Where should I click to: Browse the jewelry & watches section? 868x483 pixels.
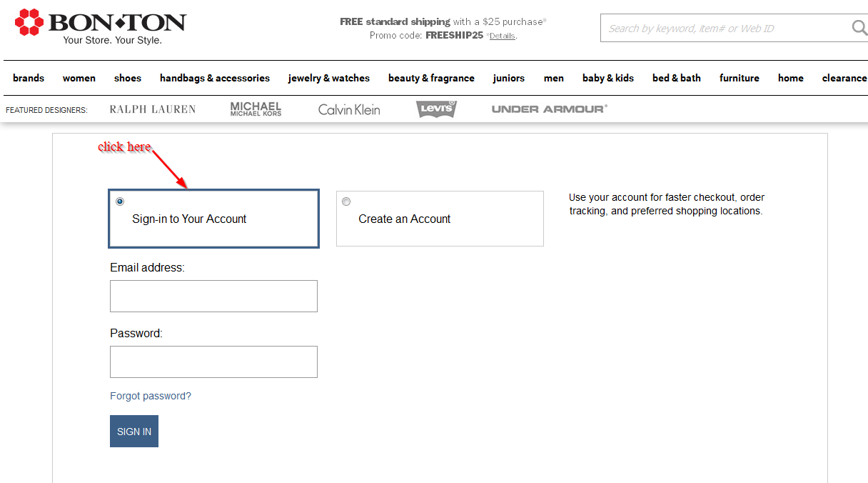(329, 78)
